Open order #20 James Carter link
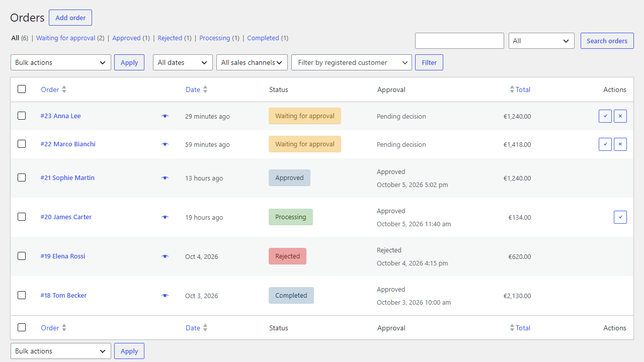Viewport: 644px width, 362px height. click(x=66, y=217)
